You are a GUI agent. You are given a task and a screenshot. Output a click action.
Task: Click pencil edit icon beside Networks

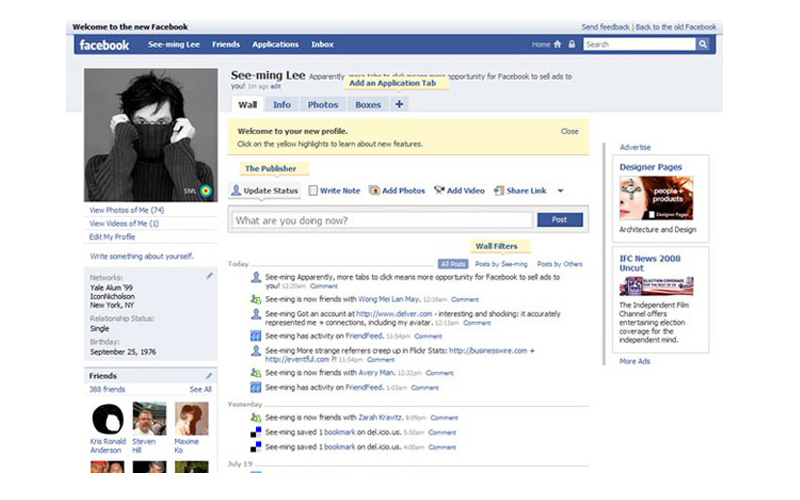point(209,276)
